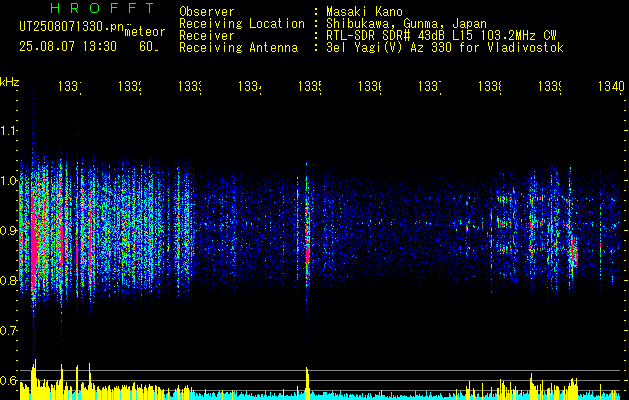
Task: Click the 1339 time marker
Action: coord(550,86)
